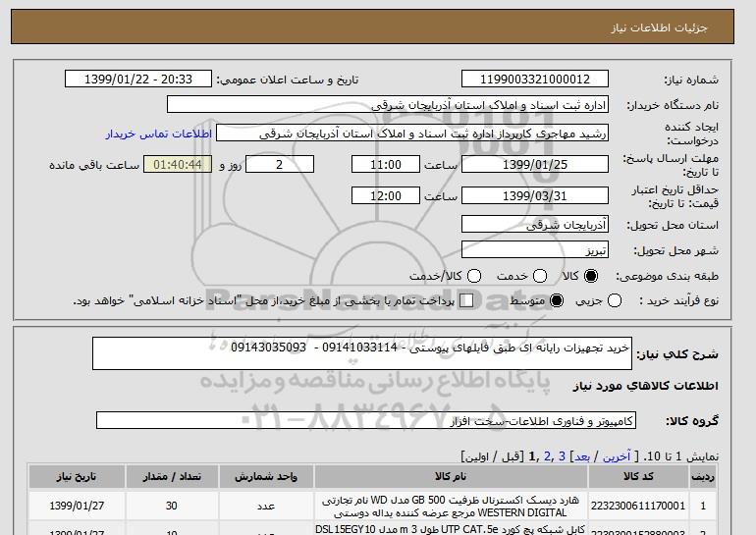The height and width of the screenshot is (535, 756).
Task: Go to the بعد pagination link
Action: (x=582, y=455)
